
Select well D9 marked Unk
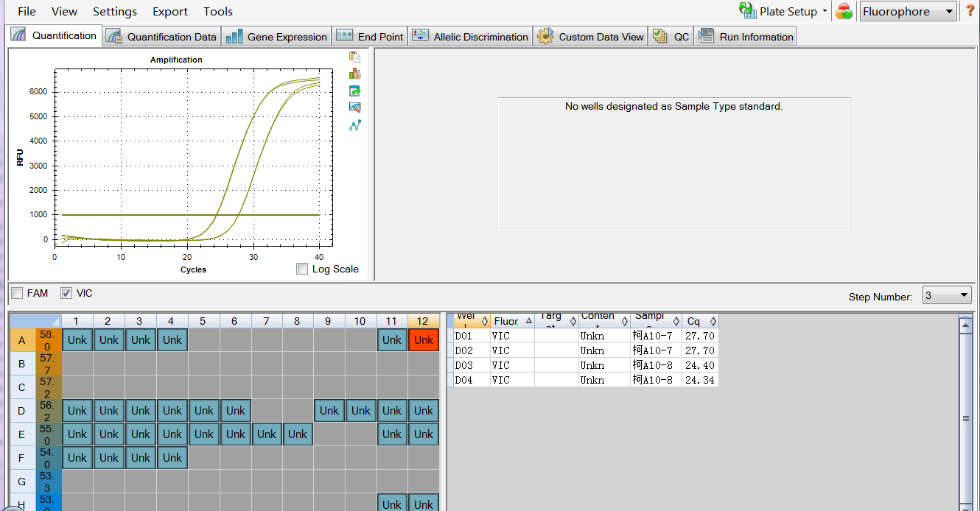(x=329, y=410)
